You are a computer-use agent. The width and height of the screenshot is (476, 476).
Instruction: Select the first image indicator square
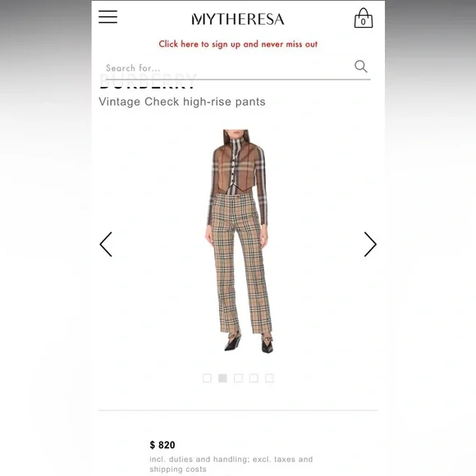pyautogui.click(x=207, y=378)
